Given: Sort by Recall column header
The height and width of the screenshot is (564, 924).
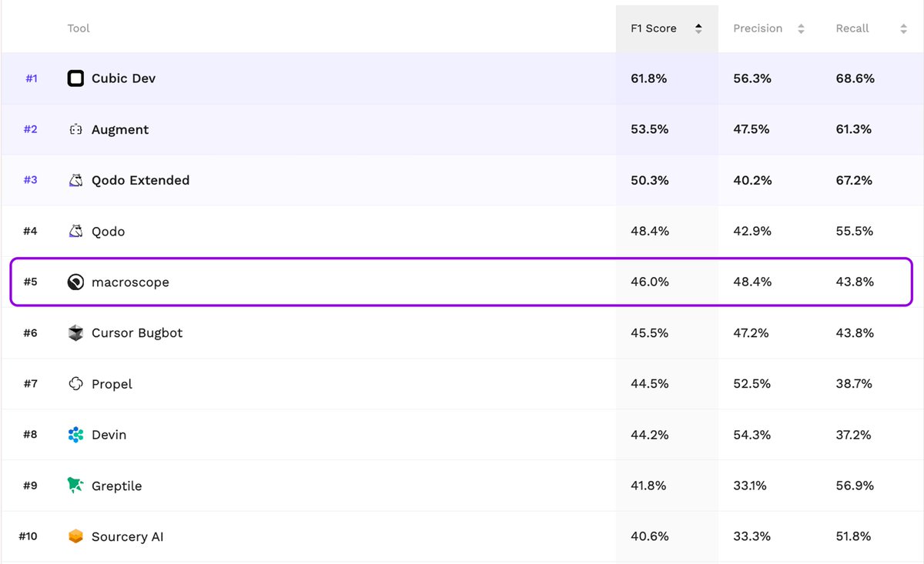Looking at the screenshot, I should pos(872,28).
